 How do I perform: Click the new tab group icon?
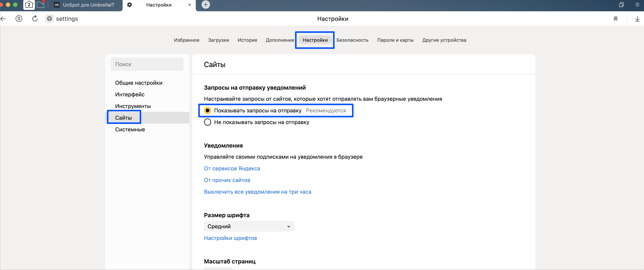pos(41,4)
